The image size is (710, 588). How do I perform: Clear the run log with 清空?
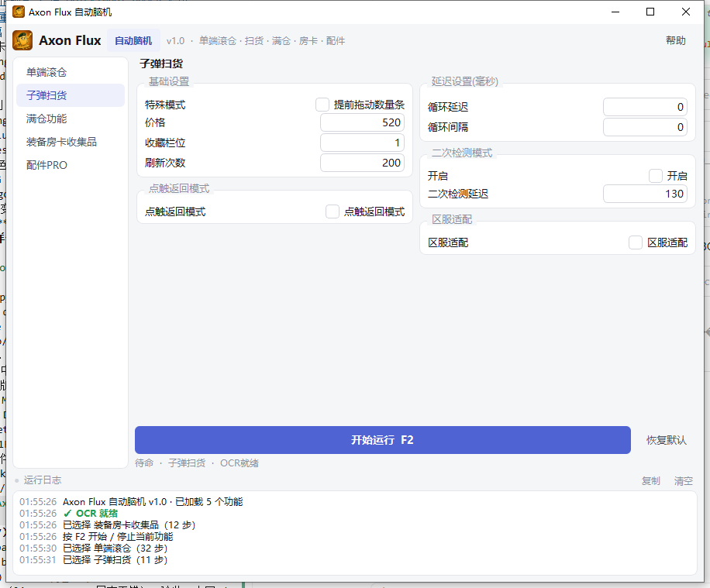click(684, 481)
